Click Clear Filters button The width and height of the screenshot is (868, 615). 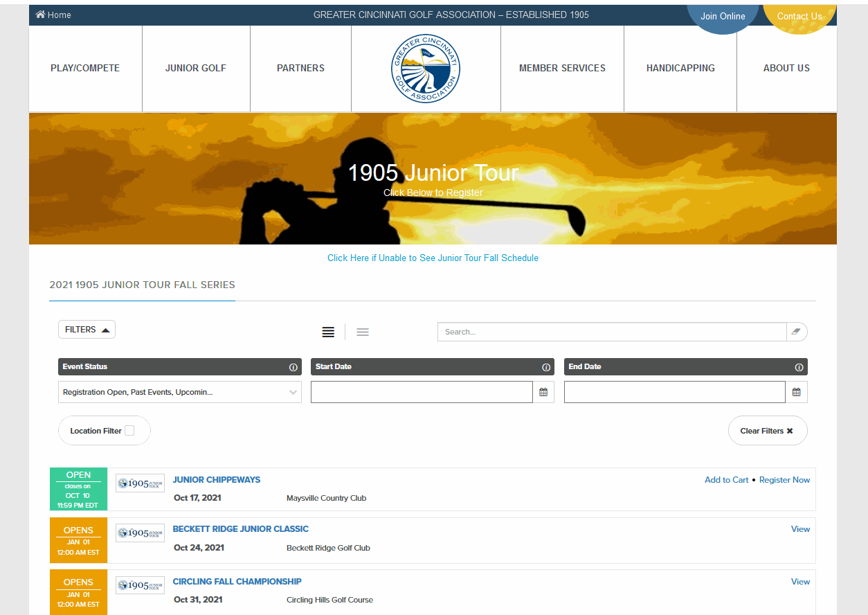(768, 431)
